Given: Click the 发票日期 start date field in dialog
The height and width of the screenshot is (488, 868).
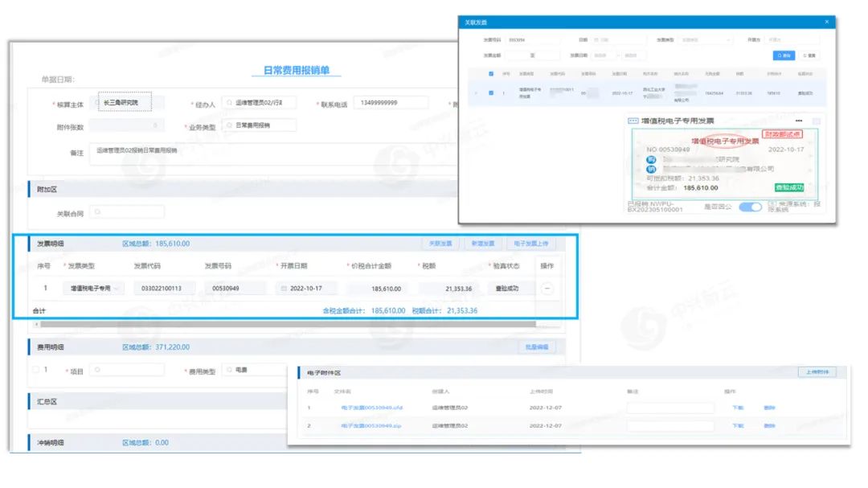Looking at the screenshot, I should pos(603,55).
